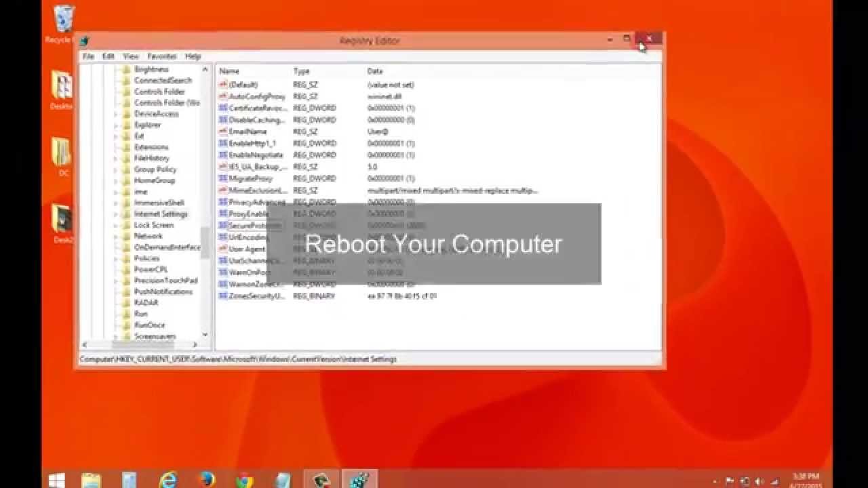The image size is (868, 488).
Task: Select the ImmersiveShell key
Action: click(x=159, y=203)
